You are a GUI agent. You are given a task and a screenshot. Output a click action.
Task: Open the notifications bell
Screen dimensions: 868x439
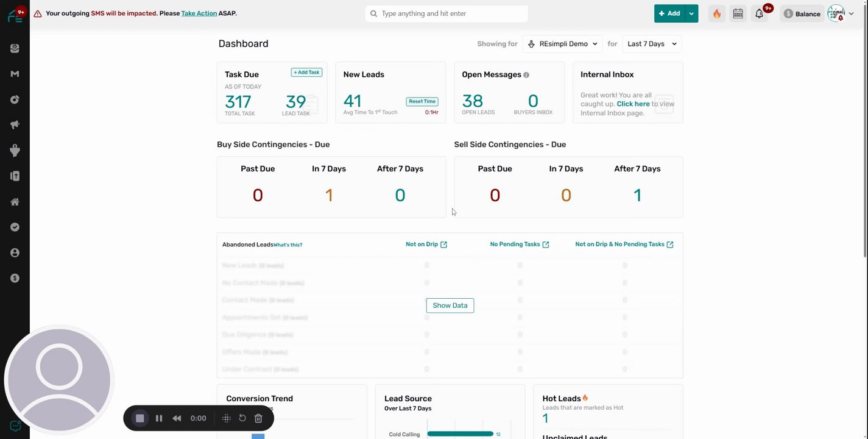tap(760, 13)
